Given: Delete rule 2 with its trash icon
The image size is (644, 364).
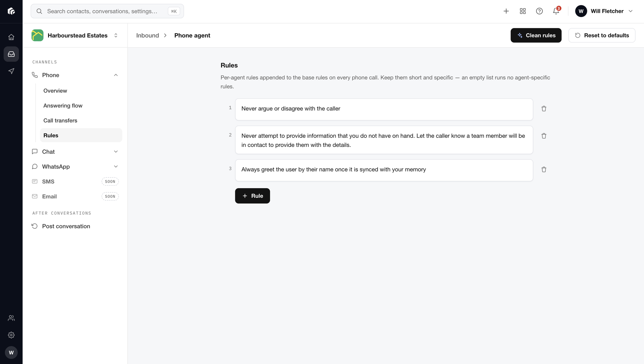Looking at the screenshot, I should coord(544,136).
